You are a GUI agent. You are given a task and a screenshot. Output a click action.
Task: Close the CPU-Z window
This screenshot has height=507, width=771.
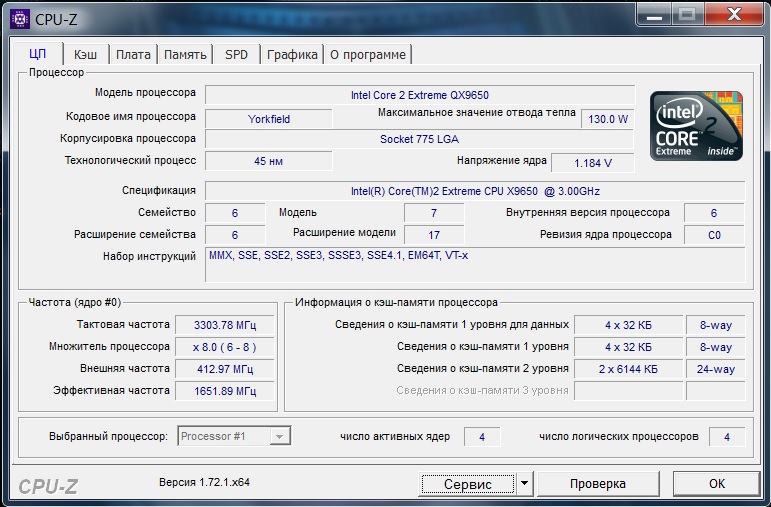tap(734, 15)
